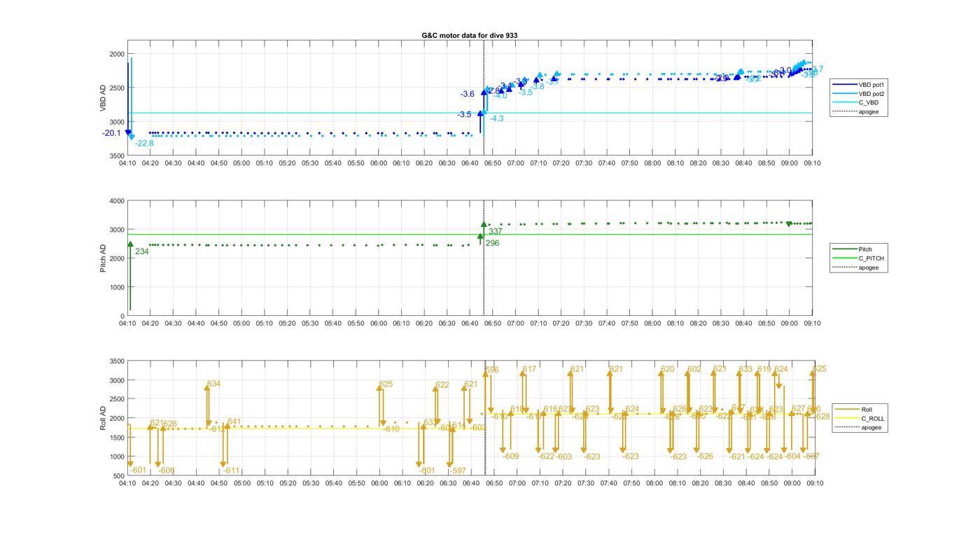Click the '1500' tick on Roll y-axis

[x=116, y=438]
